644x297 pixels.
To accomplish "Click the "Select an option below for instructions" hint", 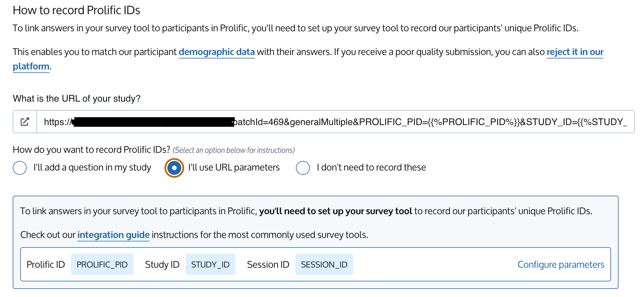I will click(x=234, y=150).
